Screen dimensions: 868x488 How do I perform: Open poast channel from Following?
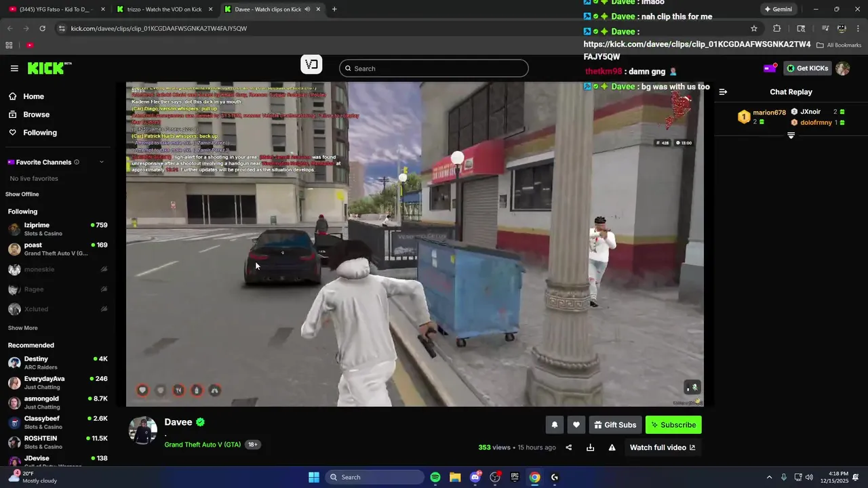click(x=58, y=249)
